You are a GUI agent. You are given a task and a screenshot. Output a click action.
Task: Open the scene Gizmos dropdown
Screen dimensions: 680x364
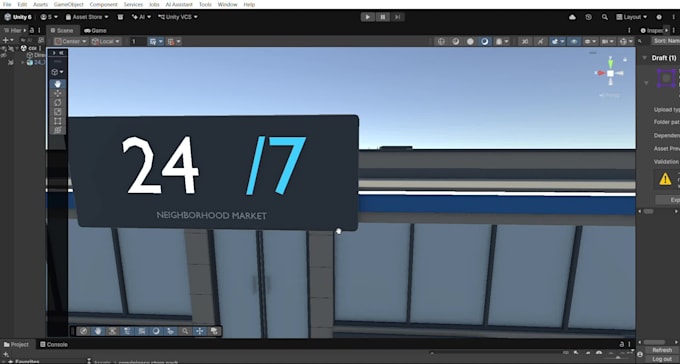[627, 41]
